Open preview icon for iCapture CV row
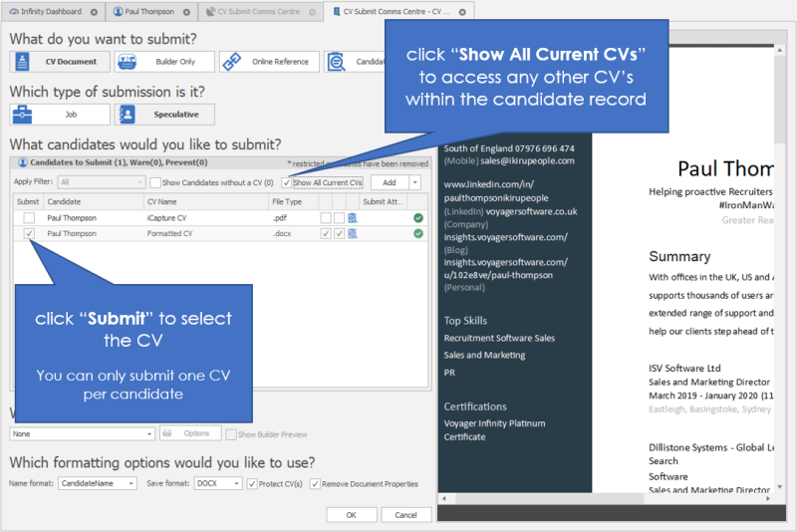797x532 pixels. tap(353, 217)
